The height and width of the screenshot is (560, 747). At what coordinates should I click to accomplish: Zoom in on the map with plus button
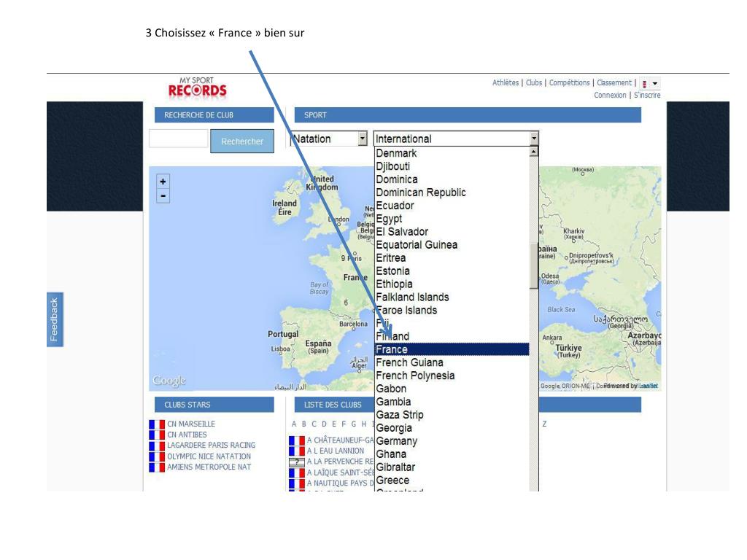click(x=163, y=182)
